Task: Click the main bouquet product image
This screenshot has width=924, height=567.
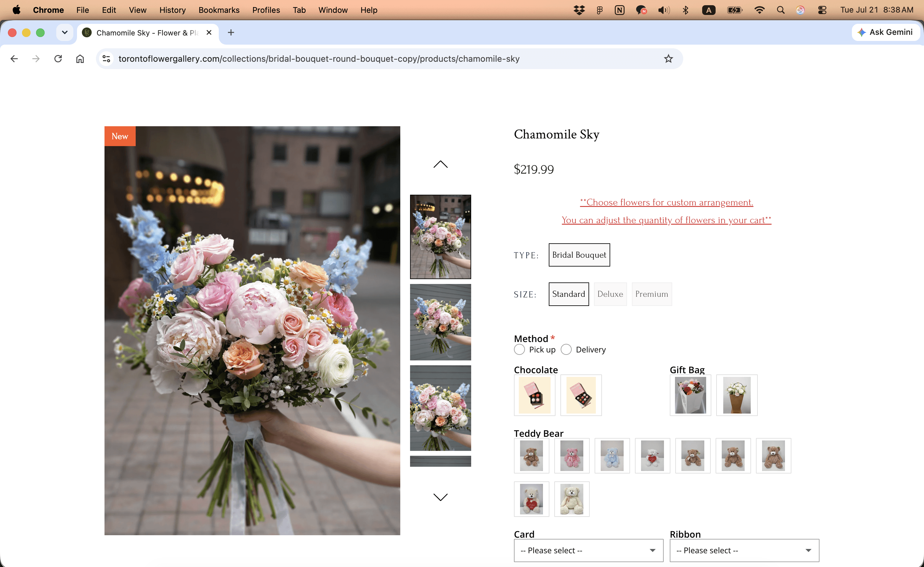Action: [252, 331]
